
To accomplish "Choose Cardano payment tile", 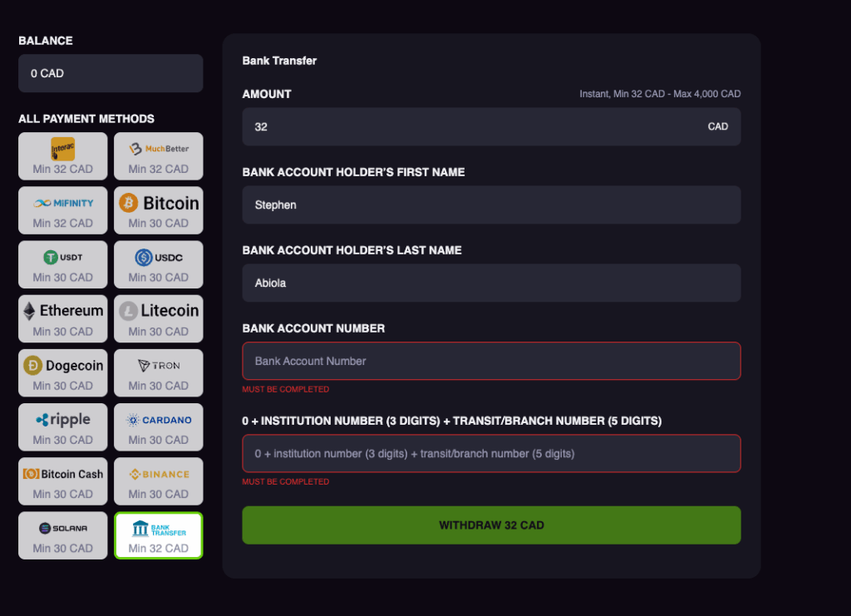I will click(x=159, y=427).
